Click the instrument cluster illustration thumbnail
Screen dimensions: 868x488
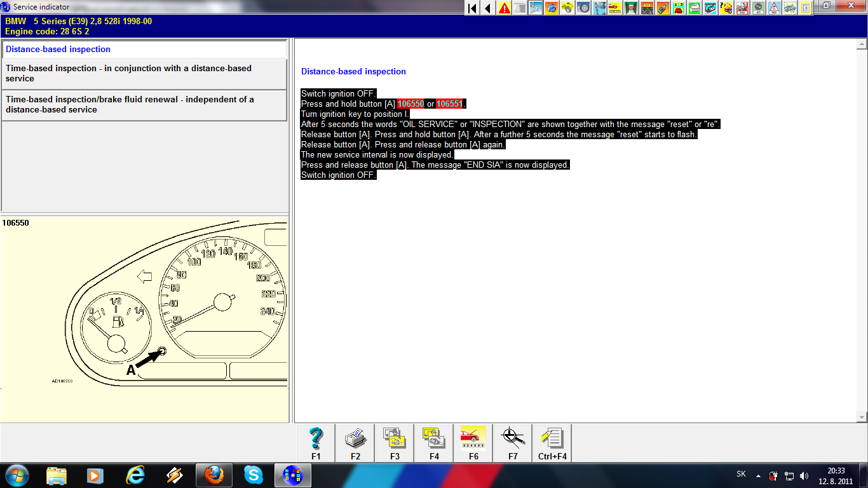(145, 318)
